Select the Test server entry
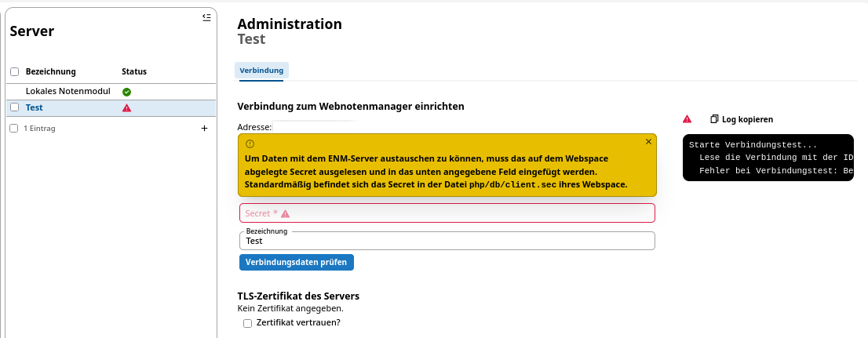Image resolution: width=868 pixels, height=338 pixels. (x=111, y=108)
